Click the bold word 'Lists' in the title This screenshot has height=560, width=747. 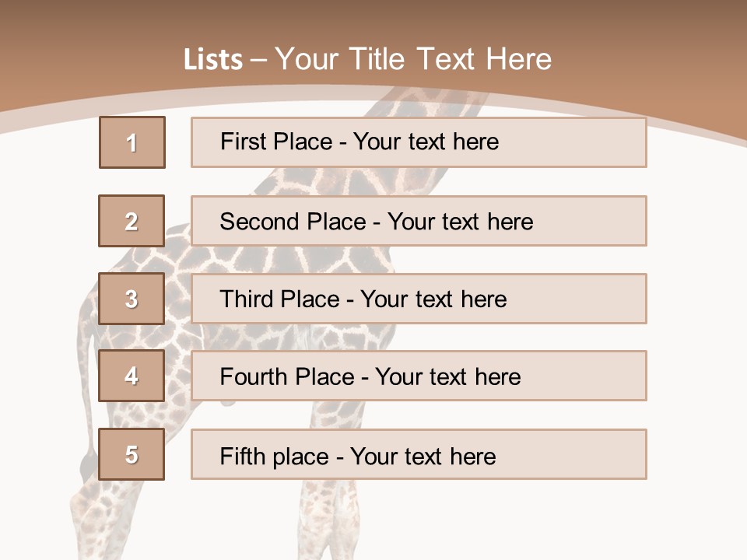[x=213, y=60]
